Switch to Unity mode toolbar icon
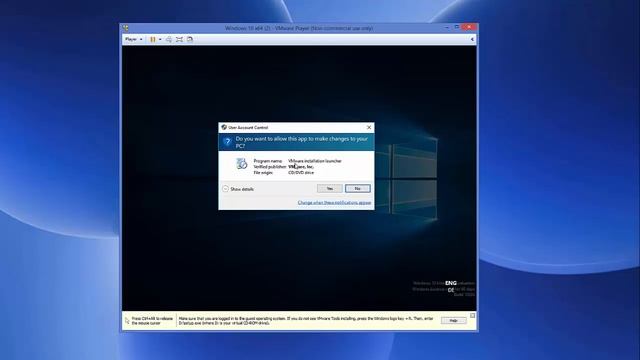Screen dimensions: 640x360 point(190,39)
